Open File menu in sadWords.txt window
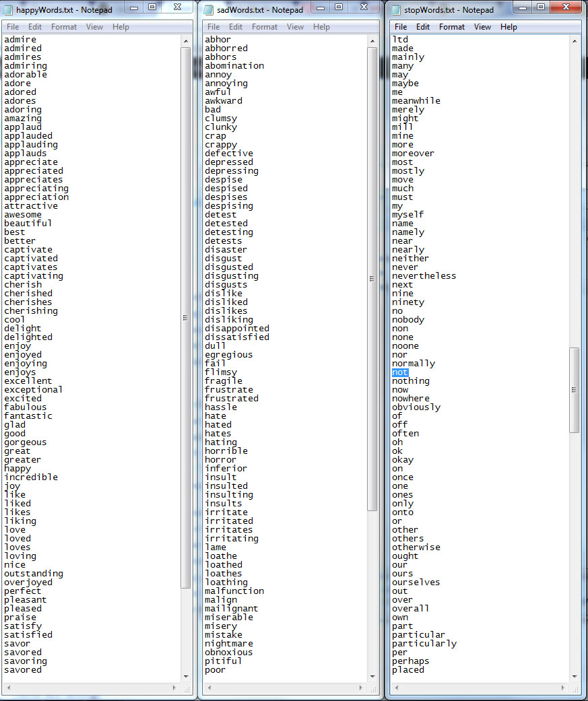Image resolution: width=588 pixels, height=701 pixels. 214,27
